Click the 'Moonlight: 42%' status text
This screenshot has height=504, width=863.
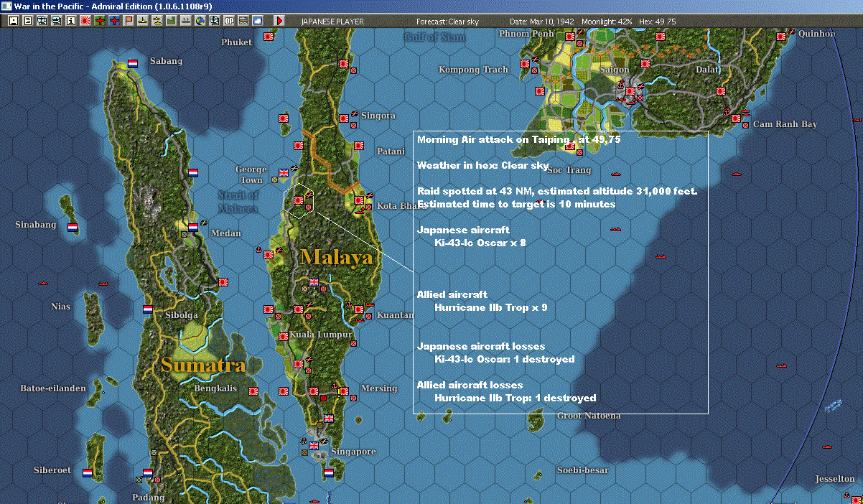[607, 22]
